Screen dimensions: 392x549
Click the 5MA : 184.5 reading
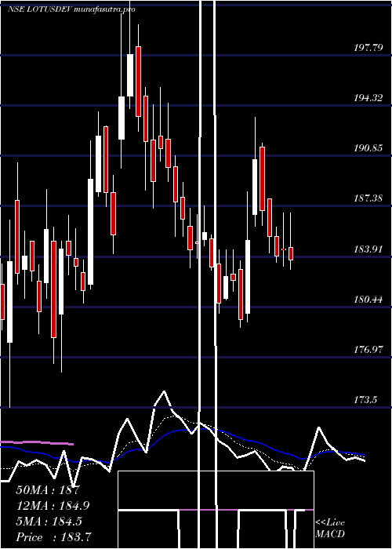click(49, 522)
